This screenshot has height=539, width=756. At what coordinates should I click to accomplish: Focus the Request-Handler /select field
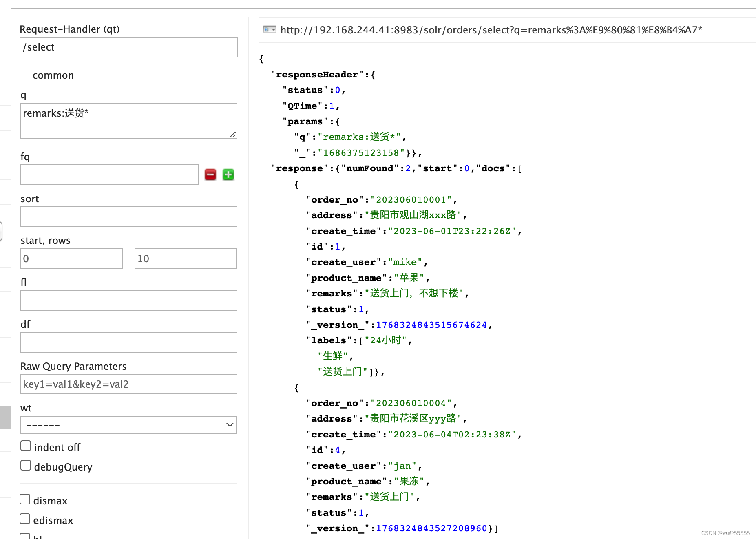tap(129, 47)
